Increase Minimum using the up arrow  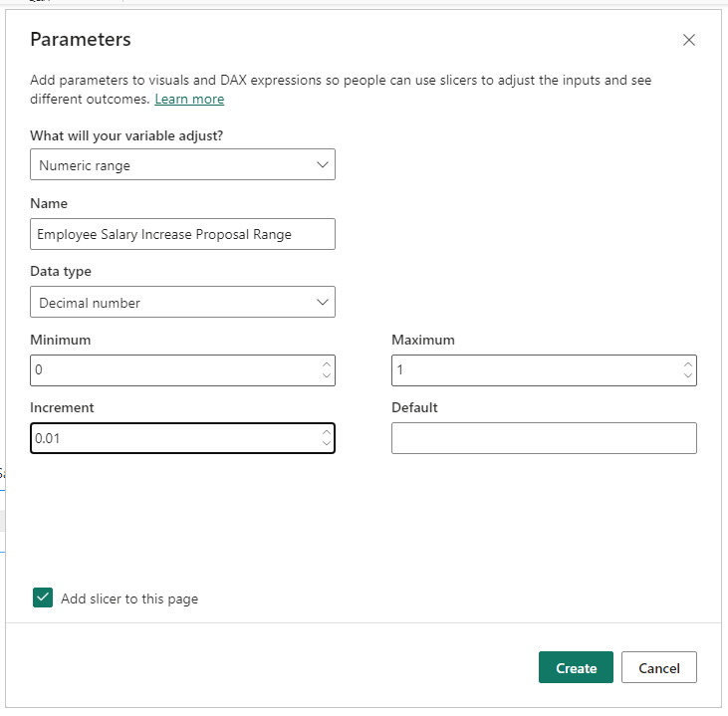327,364
